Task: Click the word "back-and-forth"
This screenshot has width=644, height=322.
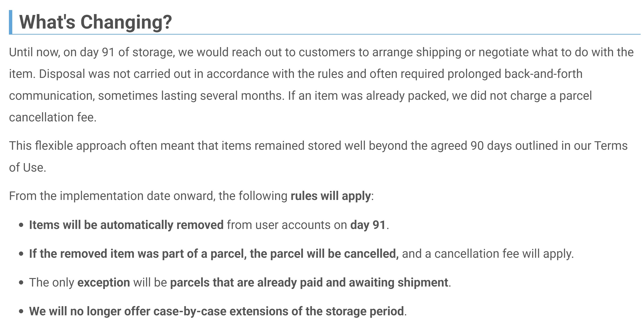Action: click(x=543, y=74)
